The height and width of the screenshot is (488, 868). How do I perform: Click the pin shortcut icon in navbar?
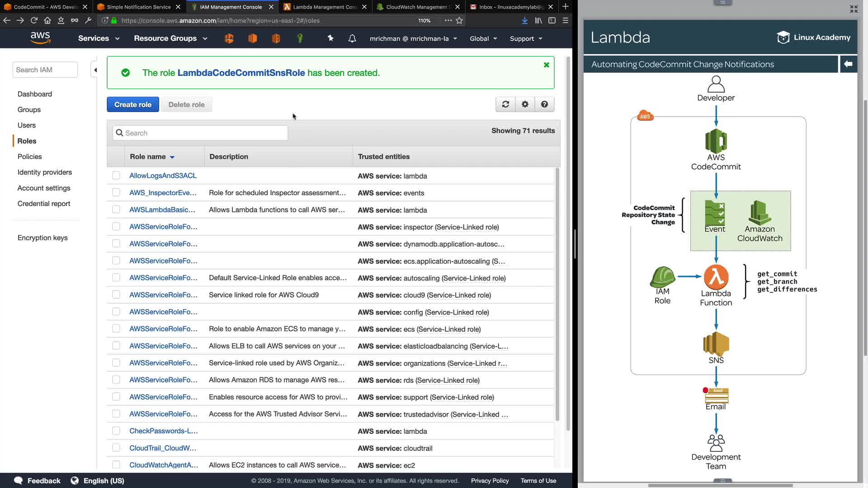pos(330,38)
